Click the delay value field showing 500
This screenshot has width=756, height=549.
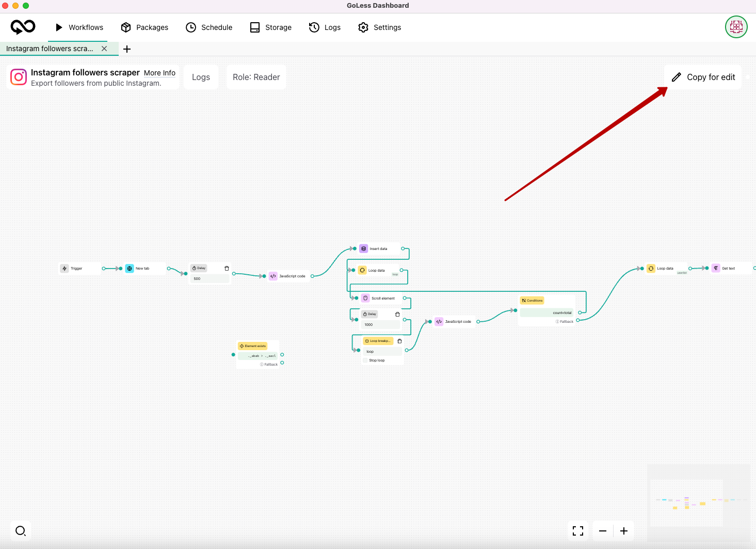point(210,279)
